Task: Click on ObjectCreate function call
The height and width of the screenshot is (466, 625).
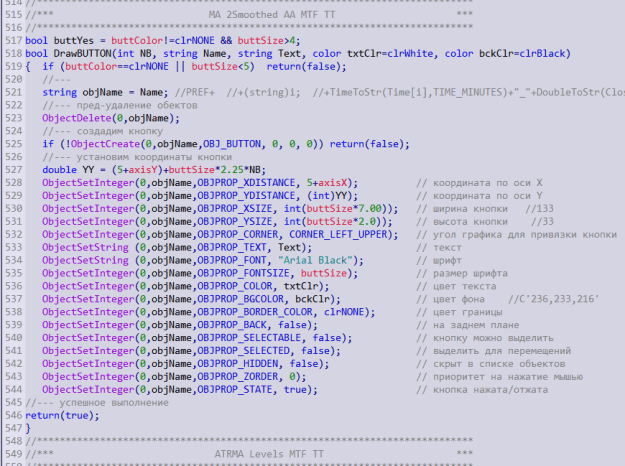Action: click(106, 144)
